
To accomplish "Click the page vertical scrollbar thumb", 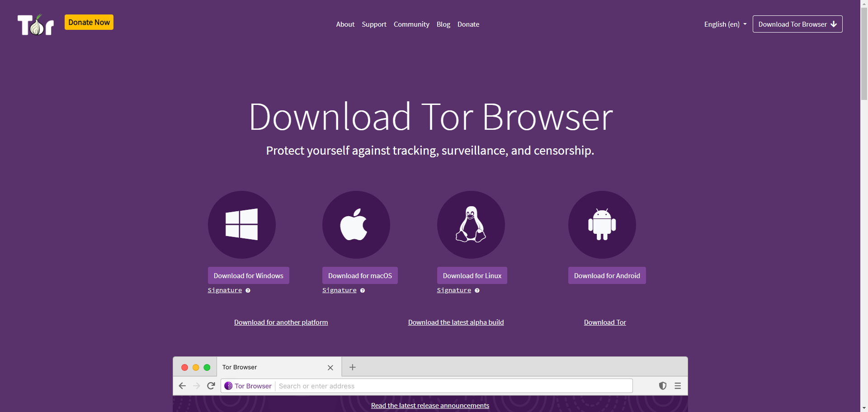I will 864,53.
